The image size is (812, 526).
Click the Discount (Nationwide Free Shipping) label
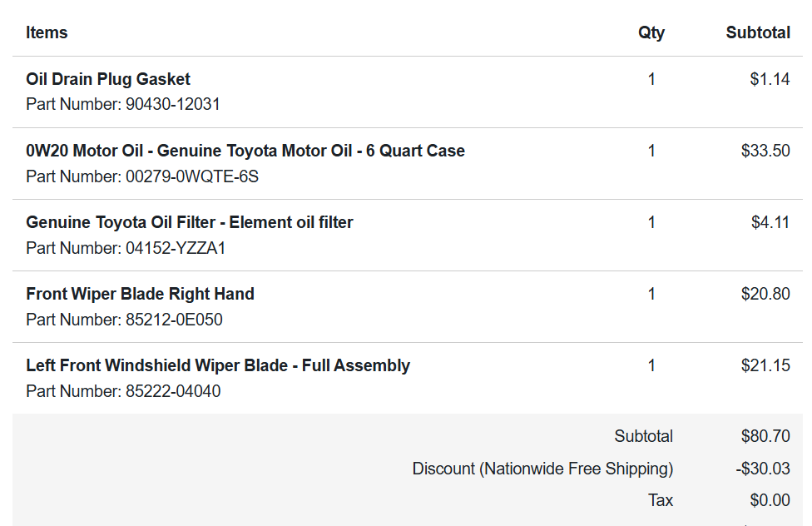click(x=542, y=469)
